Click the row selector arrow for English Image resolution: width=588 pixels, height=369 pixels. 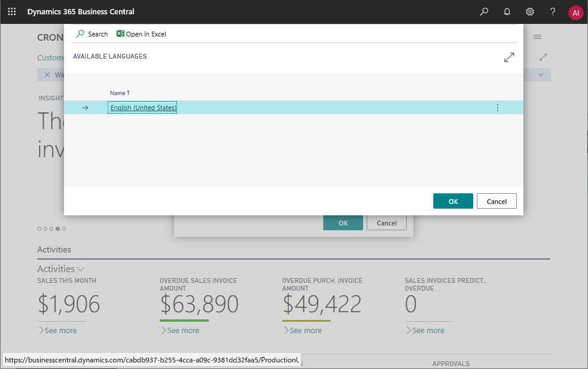(x=85, y=108)
